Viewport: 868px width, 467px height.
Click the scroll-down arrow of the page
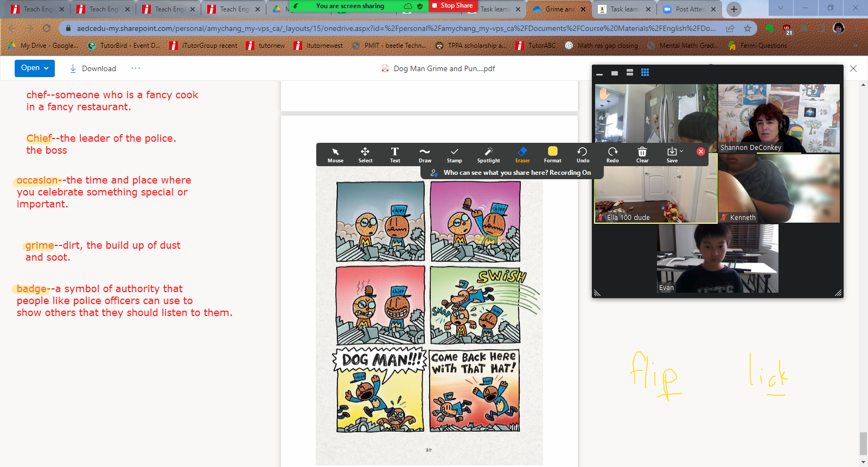(x=863, y=462)
